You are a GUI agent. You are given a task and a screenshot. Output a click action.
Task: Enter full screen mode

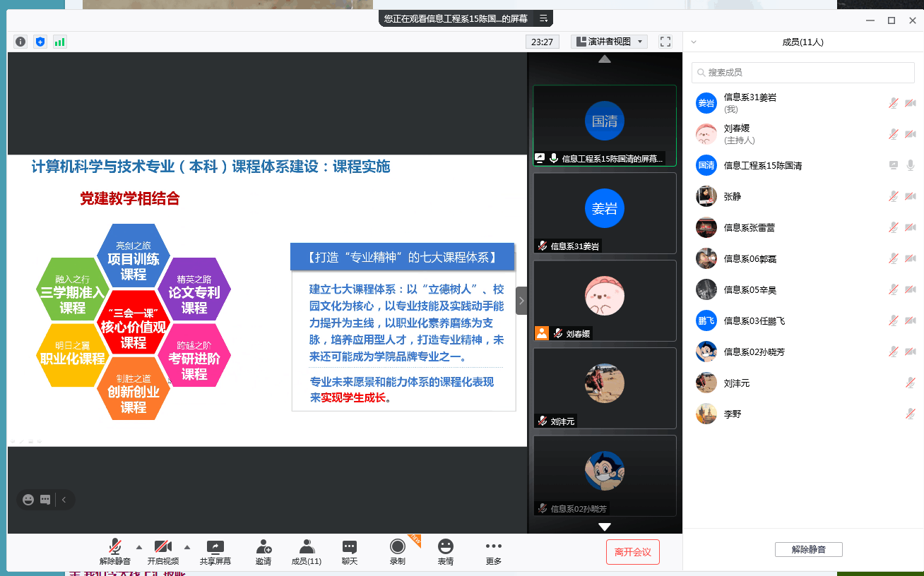665,42
